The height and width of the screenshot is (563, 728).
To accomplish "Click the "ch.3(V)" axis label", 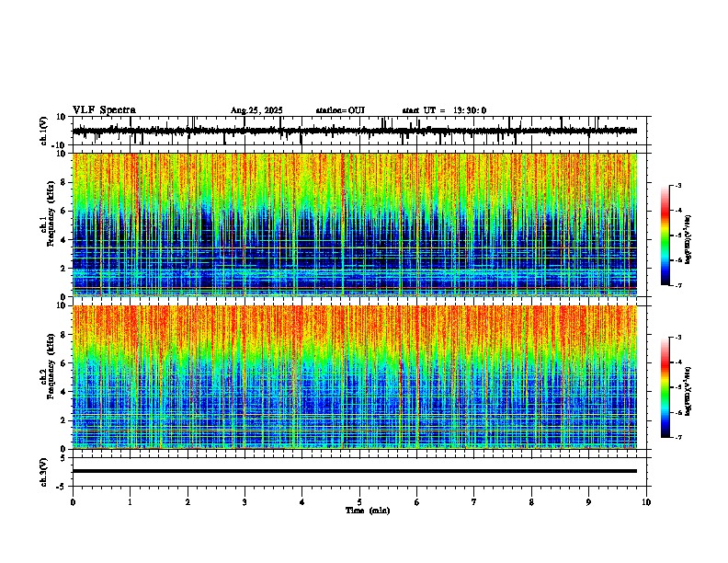I will pos(44,472).
